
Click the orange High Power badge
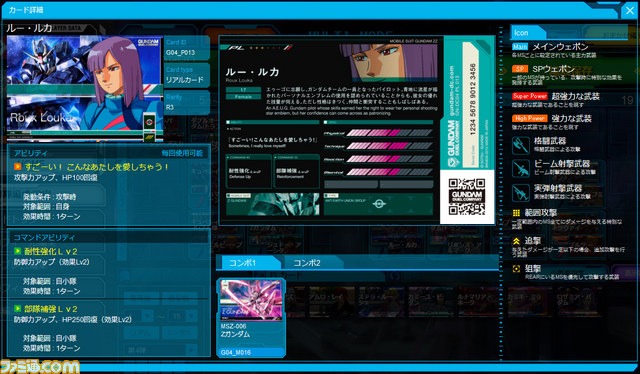[529, 118]
